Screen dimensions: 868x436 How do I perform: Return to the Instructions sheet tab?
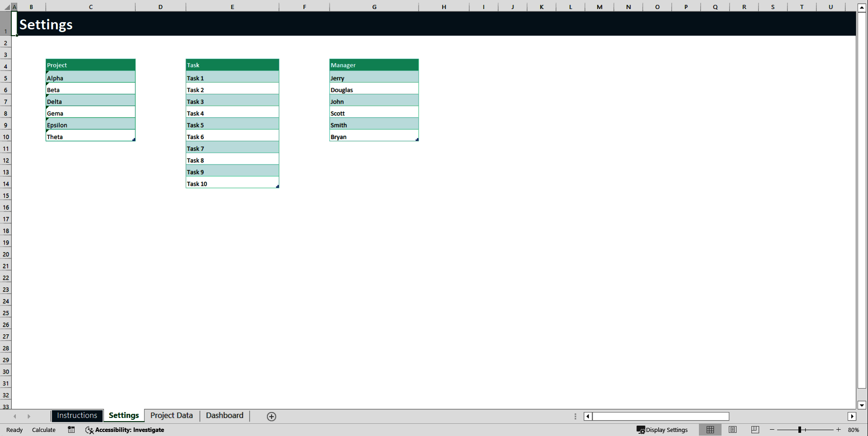tap(77, 415)
